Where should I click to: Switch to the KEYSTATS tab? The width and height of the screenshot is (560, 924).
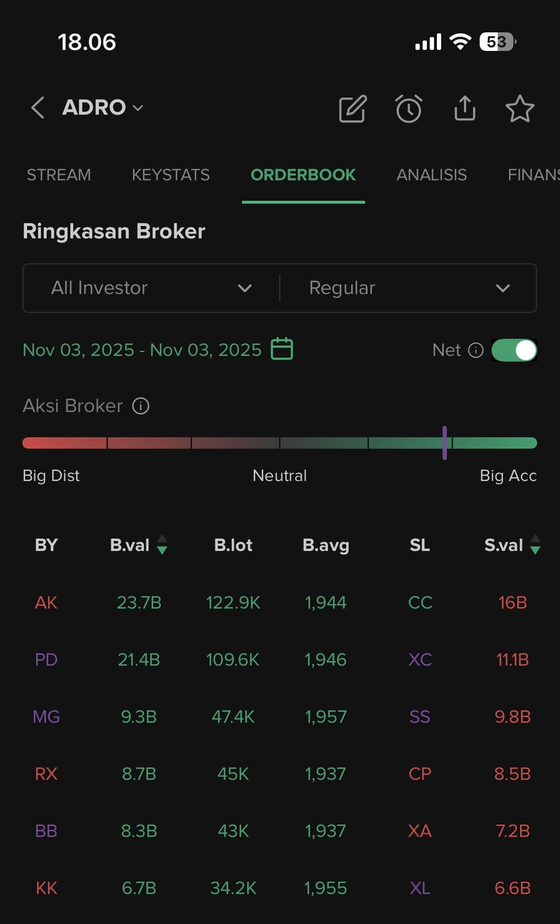[171, 175]
